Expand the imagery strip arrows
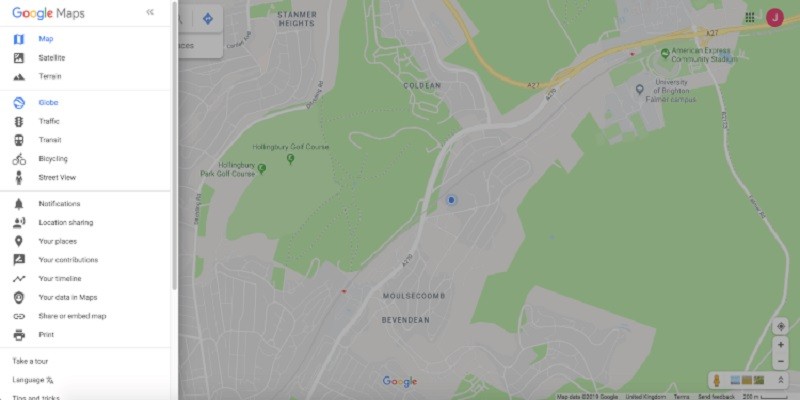The height and width of the screenshot is (400, 800). coord(780,380)
